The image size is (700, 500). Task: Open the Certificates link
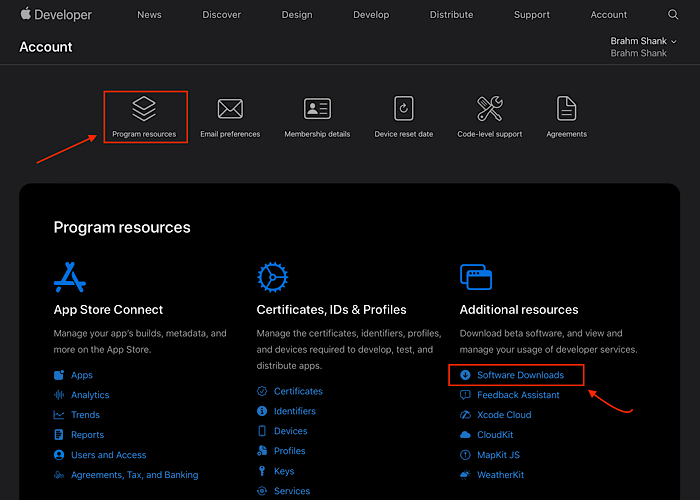point(298,391)
